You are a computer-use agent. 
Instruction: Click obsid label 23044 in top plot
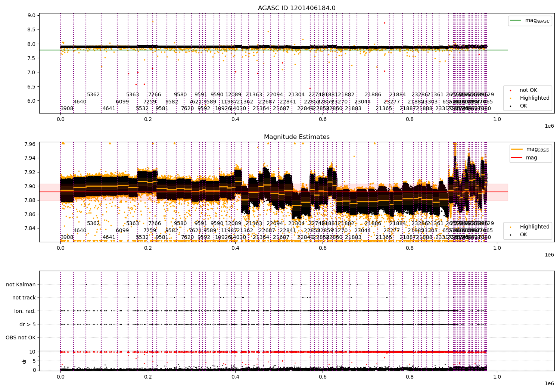363,102
